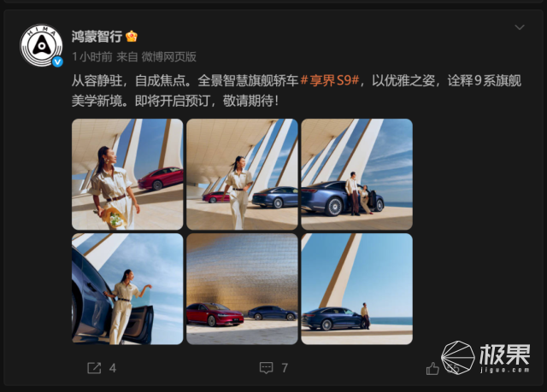Image resolution: width=547 pixels, height=392 pixels.
Task: Click the blue verified badge on avatar
Action: (x=57, y=61)
